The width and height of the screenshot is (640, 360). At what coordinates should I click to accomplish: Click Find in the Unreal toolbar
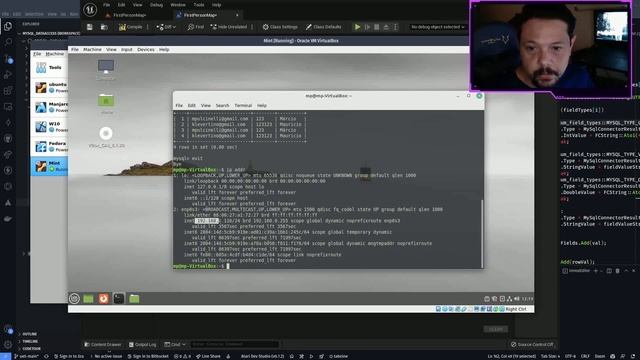(196, 27)
